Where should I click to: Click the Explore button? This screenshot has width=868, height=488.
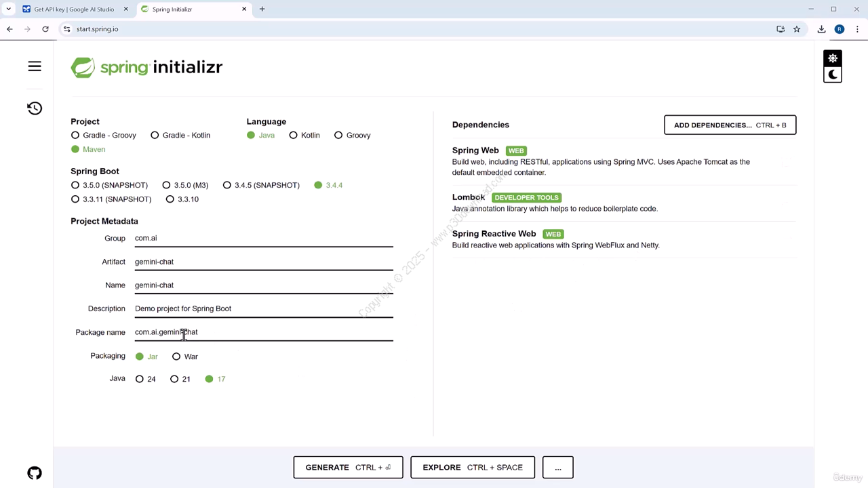click(x=473, y=467)
